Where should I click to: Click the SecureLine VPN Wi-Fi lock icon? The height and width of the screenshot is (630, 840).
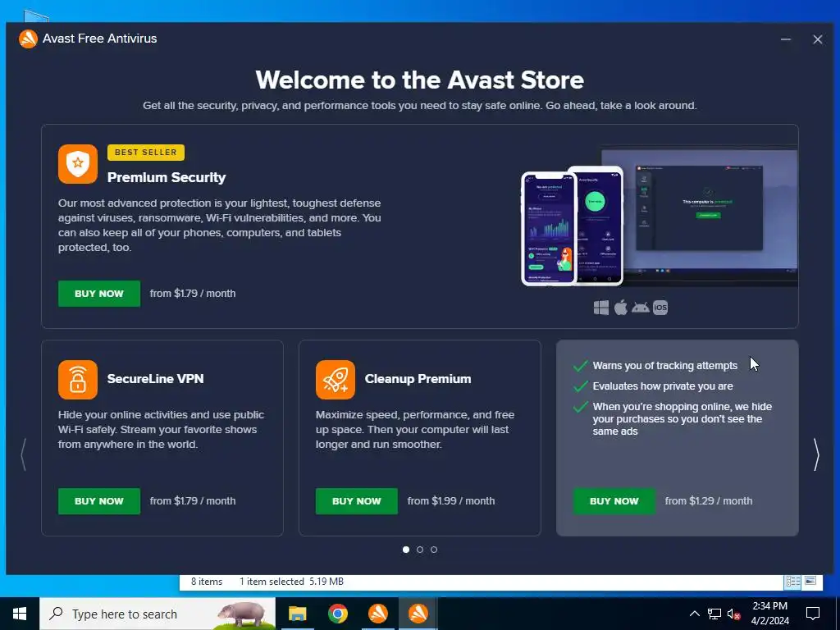[78, 380]
